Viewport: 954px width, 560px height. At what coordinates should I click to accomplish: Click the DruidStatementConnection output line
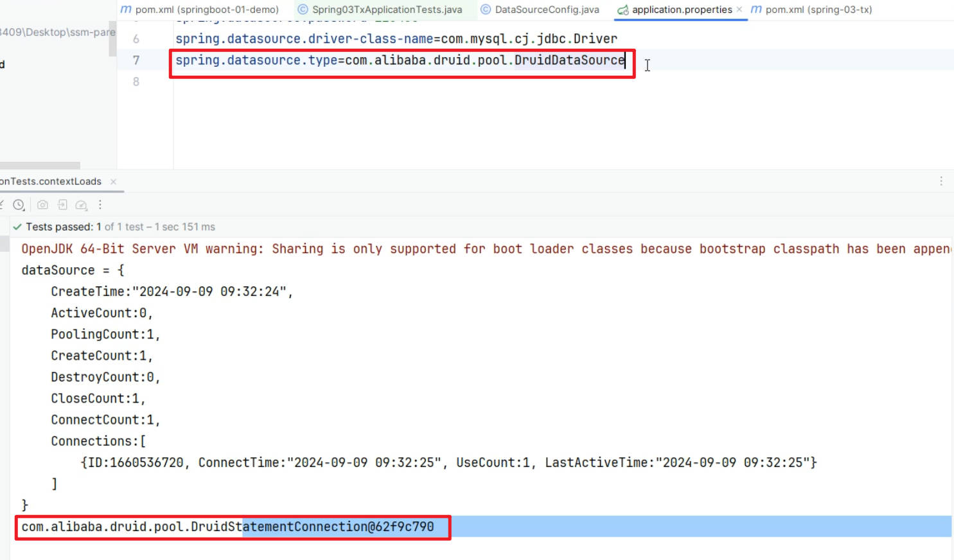227,527
